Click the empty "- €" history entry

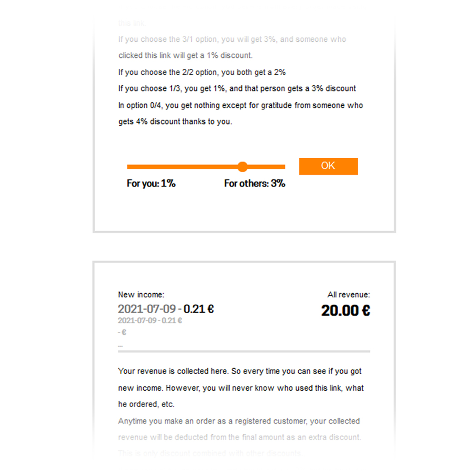click(x=122, y=332)
